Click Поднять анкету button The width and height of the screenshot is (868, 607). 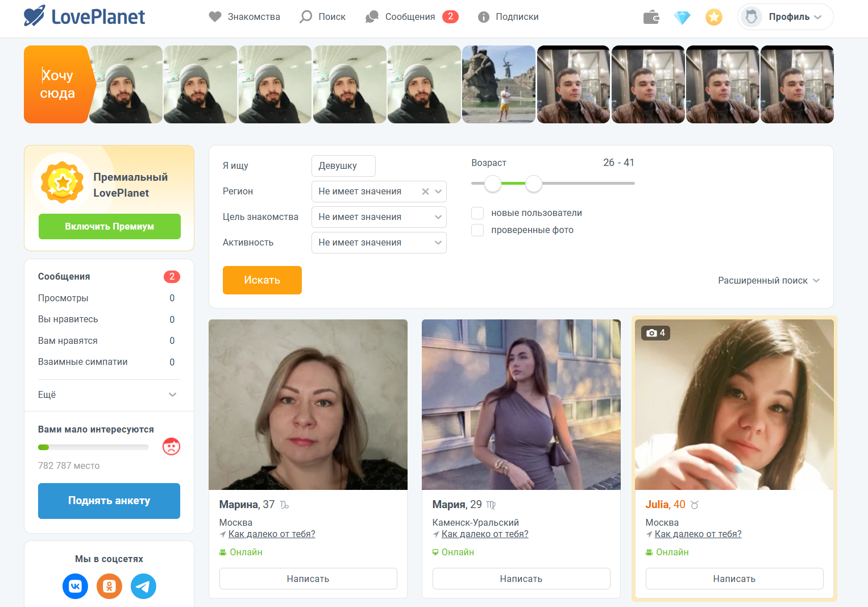pyautogui.click(x=109, y=501)
